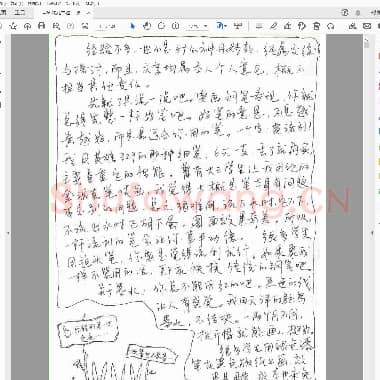Click the zoom out circle icon
Image resolution: width=380 pixels, height=380 pixels.
162,26
